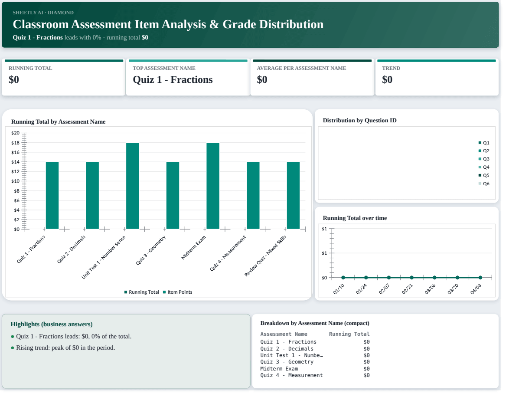This screenshot has width=532, height=400.
Task: Click the 'Review Quiz - Mixed Skills' x-axis label
Action: pyautogui.click(x=266, y=256)
